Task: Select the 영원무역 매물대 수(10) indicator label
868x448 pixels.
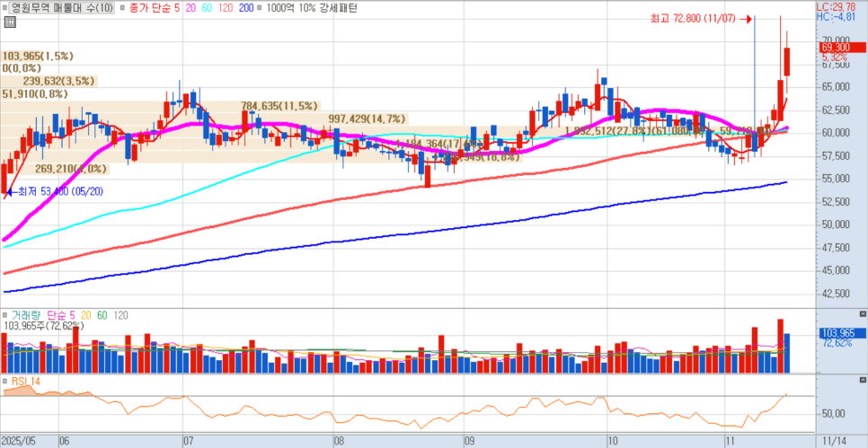Action: pyautogui.click(x=63, y=8)
